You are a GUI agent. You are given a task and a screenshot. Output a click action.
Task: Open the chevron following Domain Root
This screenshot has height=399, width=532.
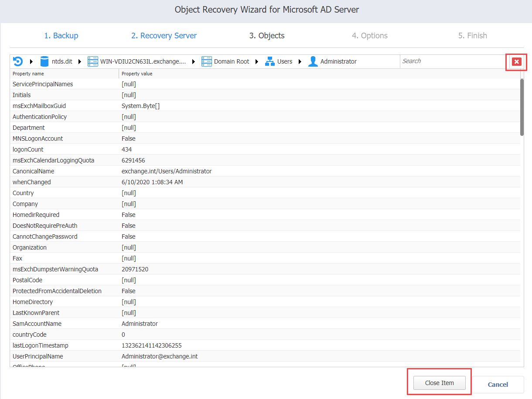[256, 61]
